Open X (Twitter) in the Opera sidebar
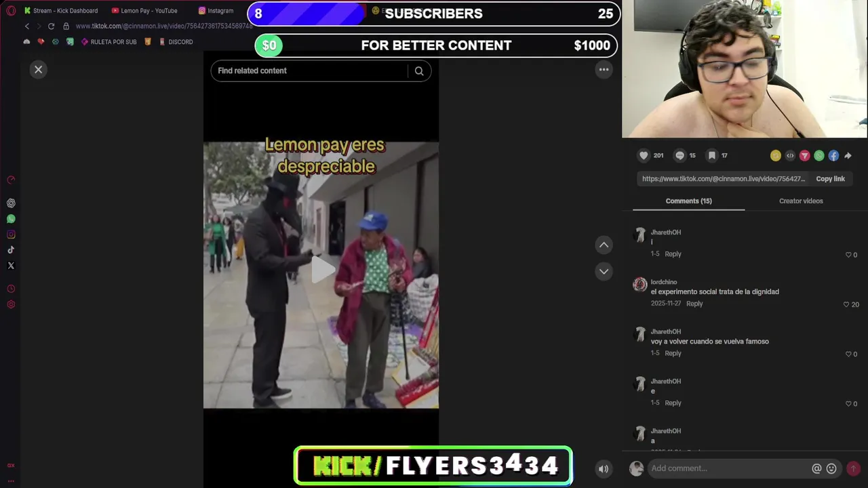 pyautogui.click(x=11, y=266)
